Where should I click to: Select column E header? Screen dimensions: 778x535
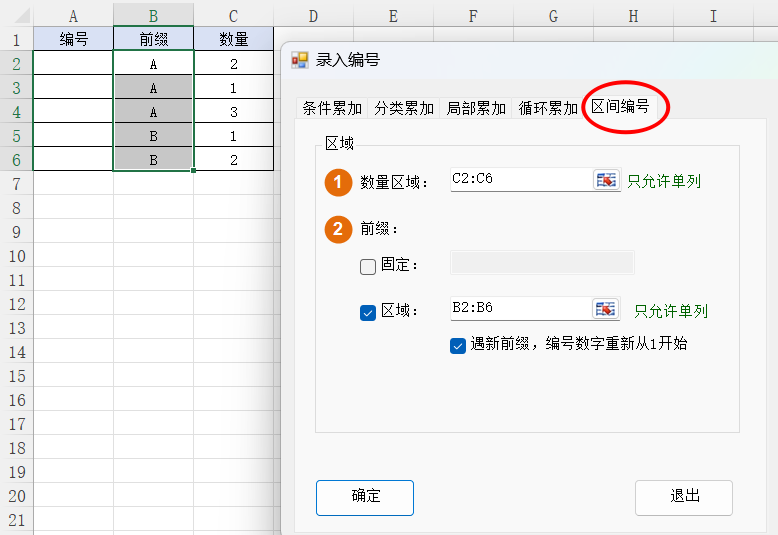pyautogui.click(x=393, y=16)
